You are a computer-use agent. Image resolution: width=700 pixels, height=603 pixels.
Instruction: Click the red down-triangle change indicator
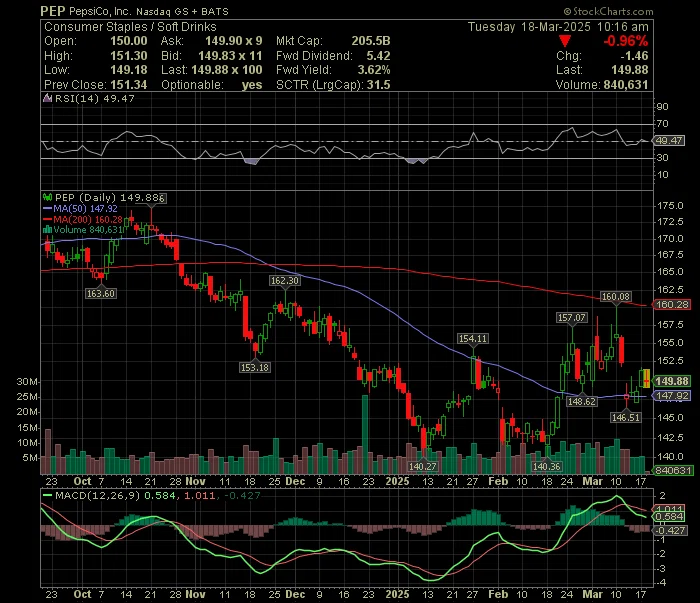click(565, 42)
